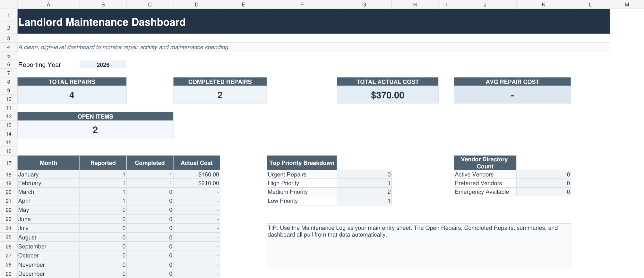
Task: Click the Reported column table header
Action: [103, 163]
